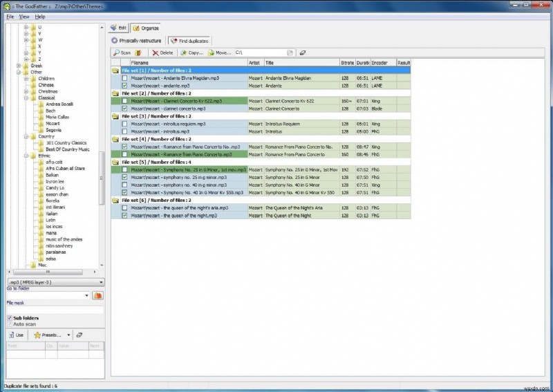553x392 pixels.
Task: Click the Go to folder icon button
Action: click(97, 295)
